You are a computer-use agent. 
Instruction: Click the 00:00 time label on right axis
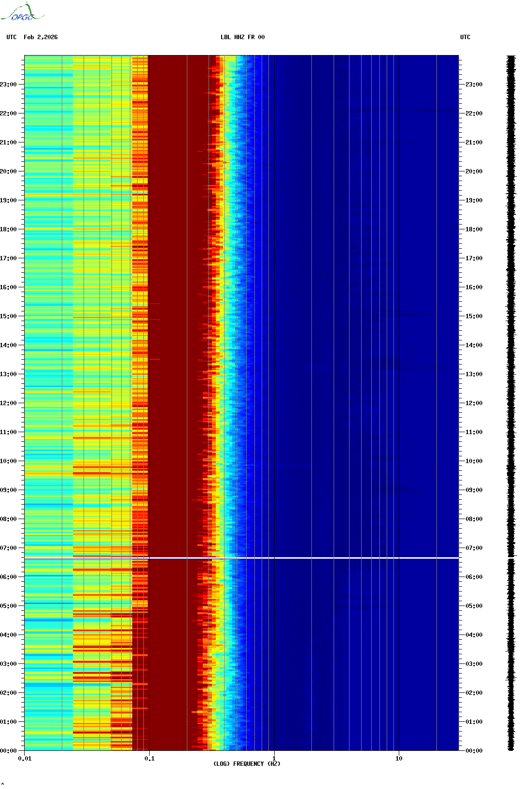point(474,751)
